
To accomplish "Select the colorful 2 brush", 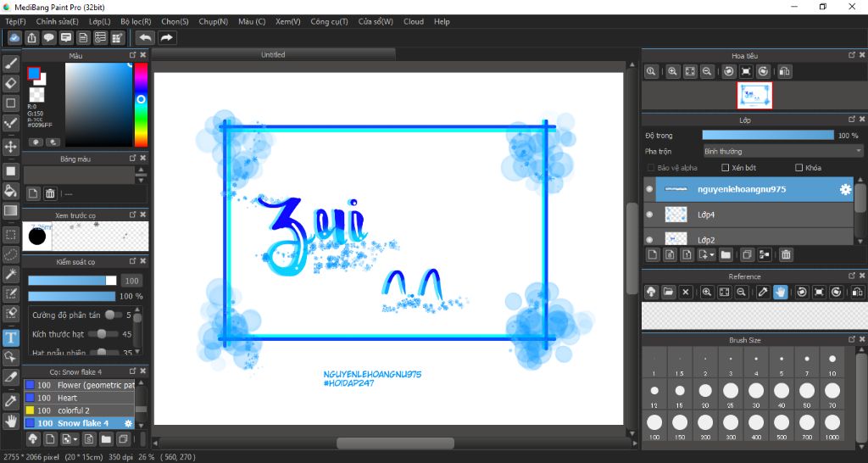I will (x=79, y=410).
